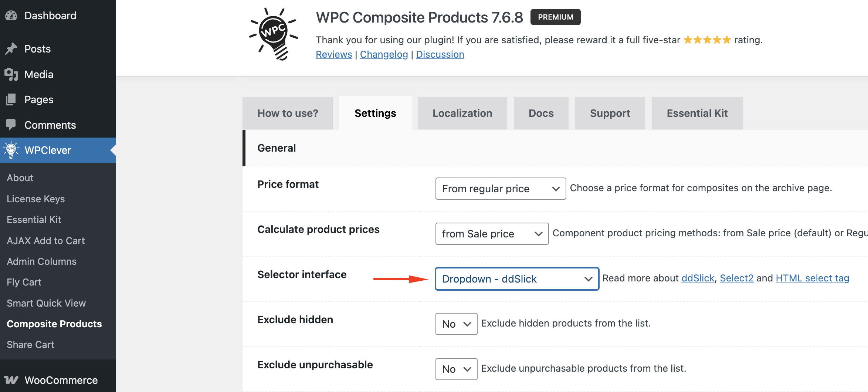Open Smart Quick View submenu item
This screenshot has width=868, height=392.
tap(46, 303)
